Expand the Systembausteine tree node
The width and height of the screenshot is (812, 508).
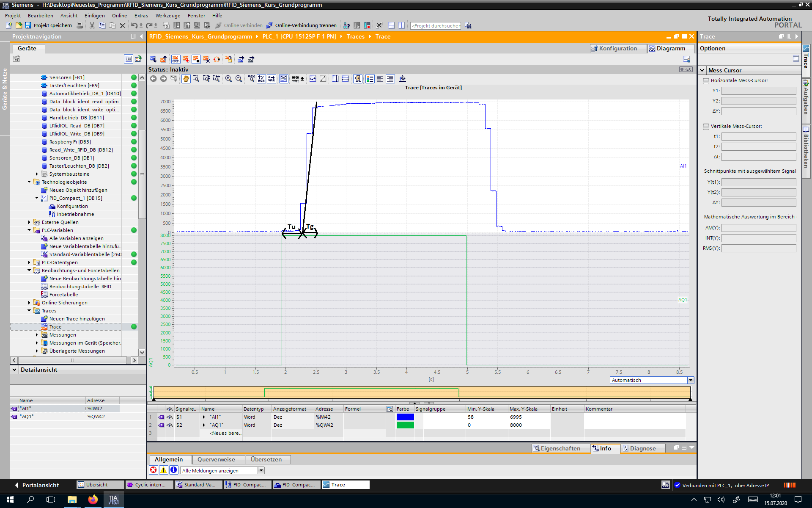pyautogui.click(x=37, y=174)
